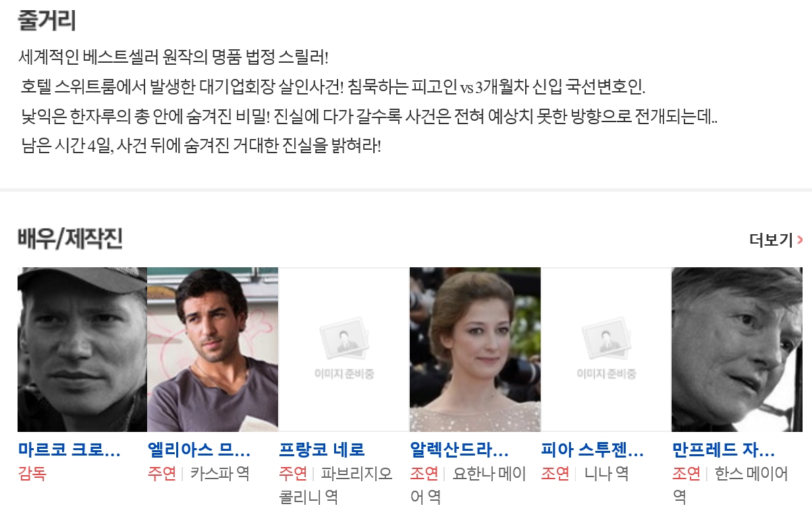Screen dimensions: 812x519
Task: Click 카스파 역 role text
Action: coord(220,474)
